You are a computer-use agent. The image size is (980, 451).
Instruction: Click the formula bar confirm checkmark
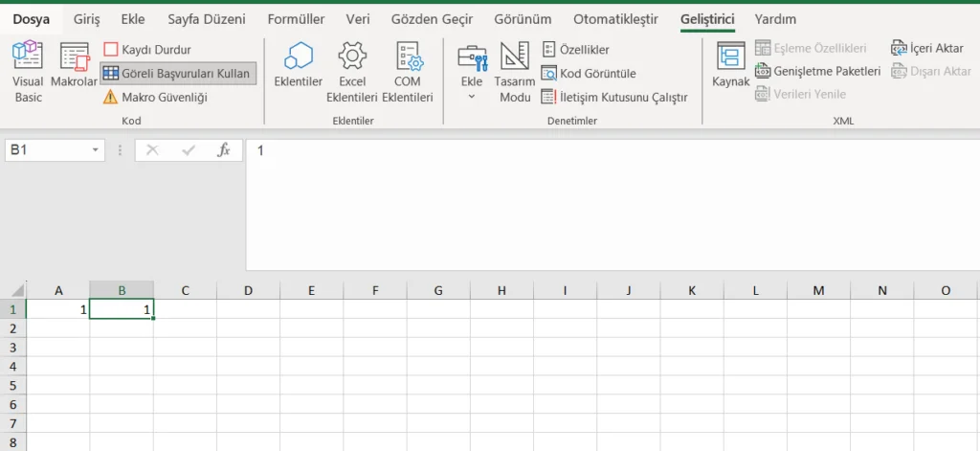click(x=189, y=150)
